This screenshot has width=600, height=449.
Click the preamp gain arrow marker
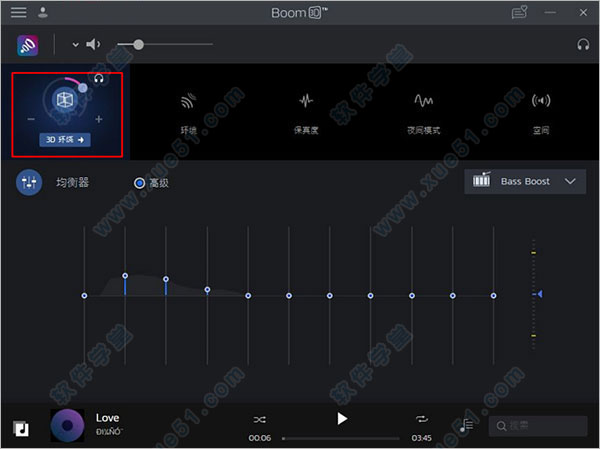click(539, 294)
